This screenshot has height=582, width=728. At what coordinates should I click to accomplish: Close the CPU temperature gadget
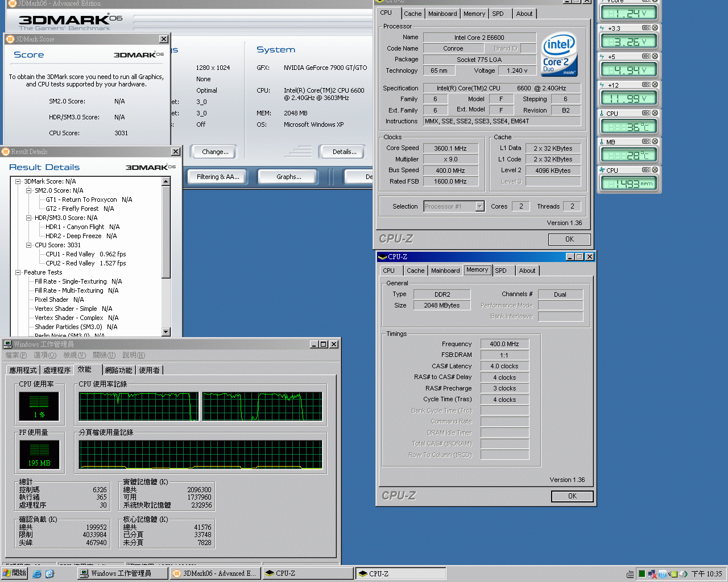pyautogui.click(x=655, y=113)
